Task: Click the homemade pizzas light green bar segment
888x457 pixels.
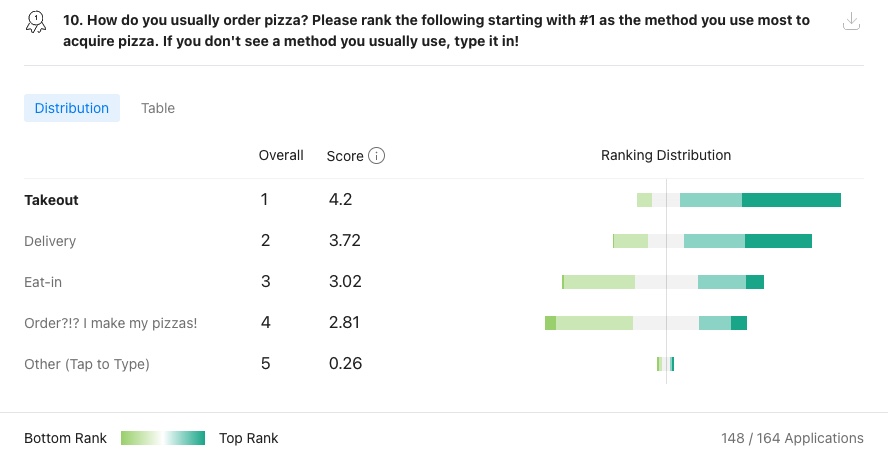Action: click(594, 323)
